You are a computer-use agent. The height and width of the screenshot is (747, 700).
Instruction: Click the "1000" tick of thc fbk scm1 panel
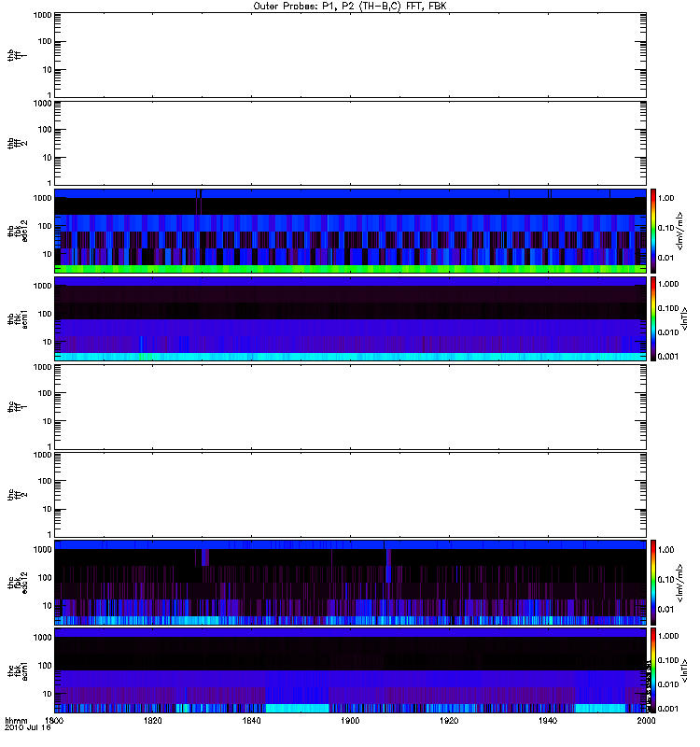click(x=42, y=638)
